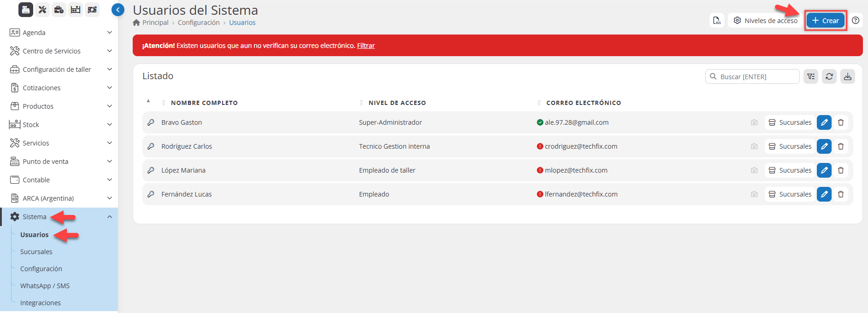Open the wrench and screwdriver tools module
The image size is (868, 313).
(42, 10)
